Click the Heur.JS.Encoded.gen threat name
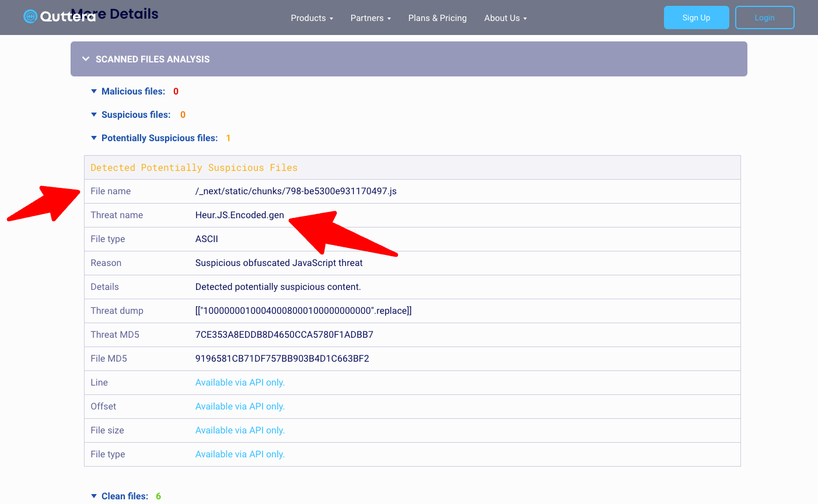Viewport: 818px width, 504px height. 239,215
